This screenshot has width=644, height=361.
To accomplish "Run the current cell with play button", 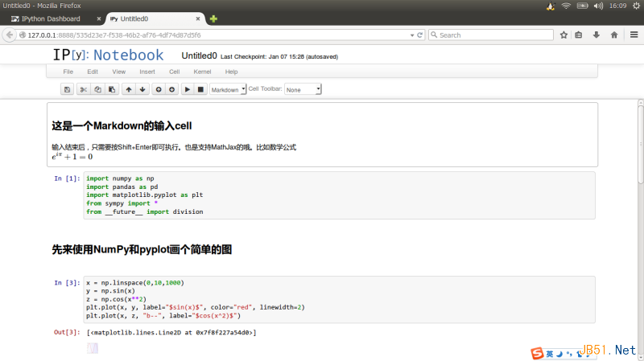I will click(x=188, y=89).
